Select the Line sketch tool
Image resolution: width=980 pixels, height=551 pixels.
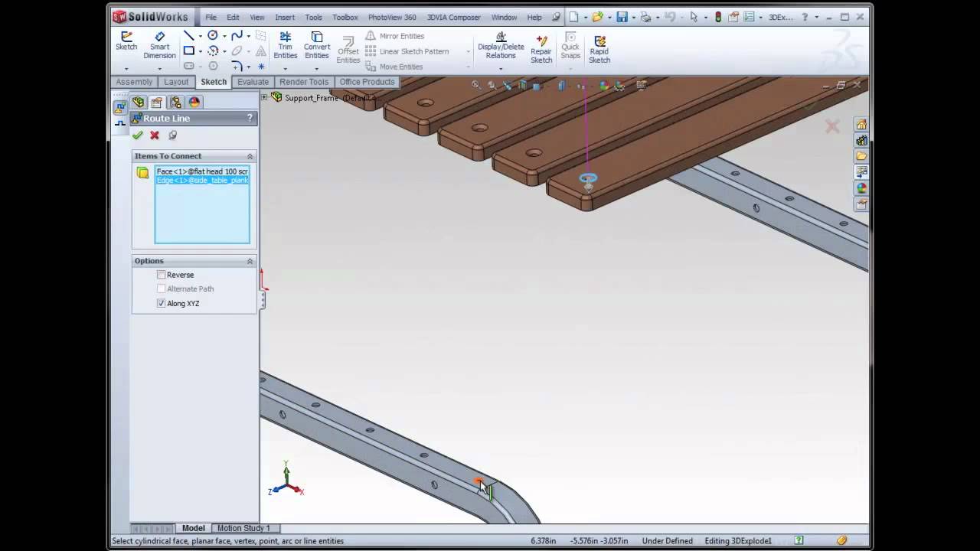coord(188,36)
